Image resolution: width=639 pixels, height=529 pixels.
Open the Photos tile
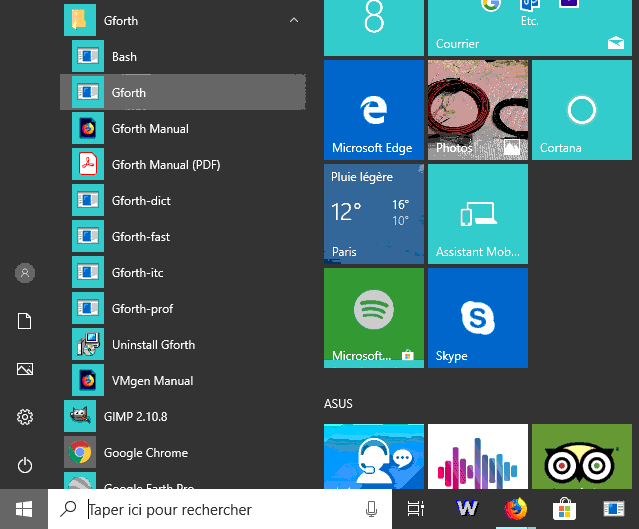[x=478, y=110]
